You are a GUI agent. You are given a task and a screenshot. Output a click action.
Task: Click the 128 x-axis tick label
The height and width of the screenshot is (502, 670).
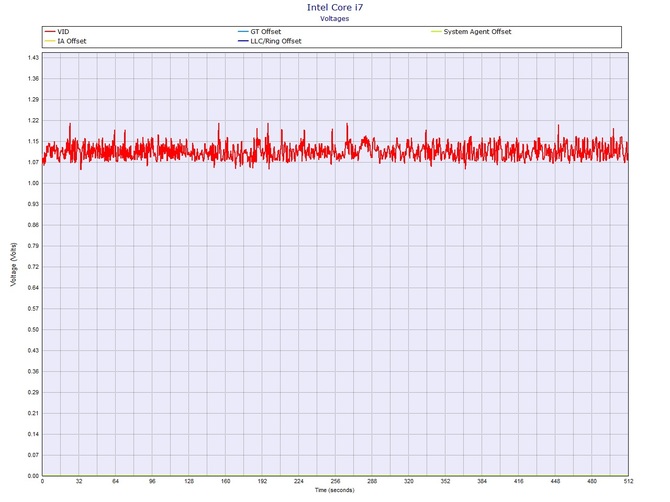[189, 481]
